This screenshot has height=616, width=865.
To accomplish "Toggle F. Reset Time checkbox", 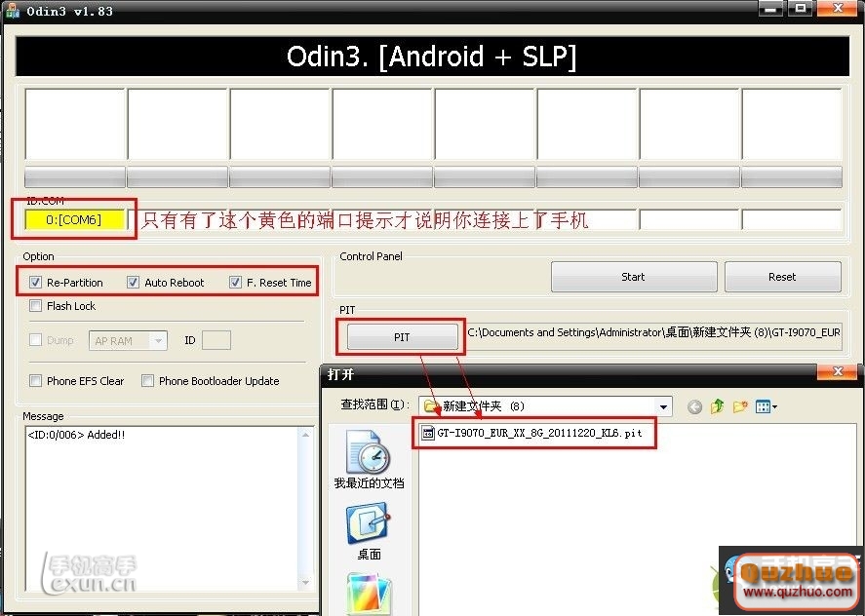I will 235,283.
